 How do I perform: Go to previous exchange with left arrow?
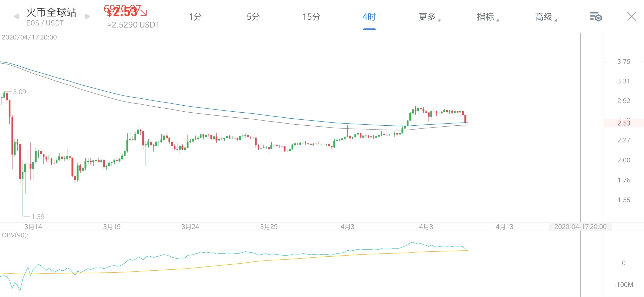pyautogui.click(x=17, y=16)
